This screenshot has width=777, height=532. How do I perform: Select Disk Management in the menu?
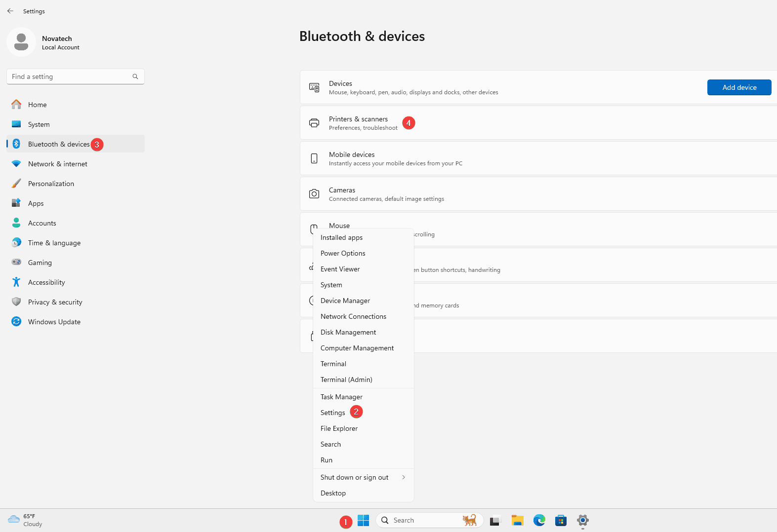pyautogui.click(x=348, y=332)
